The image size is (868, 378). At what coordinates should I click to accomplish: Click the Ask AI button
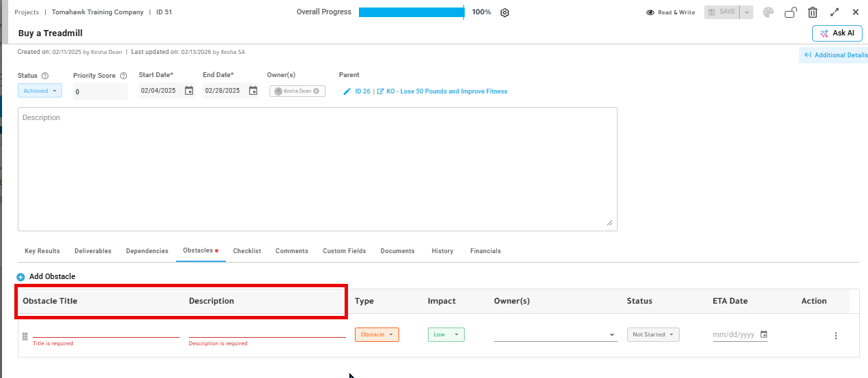(x=837, y=33)
